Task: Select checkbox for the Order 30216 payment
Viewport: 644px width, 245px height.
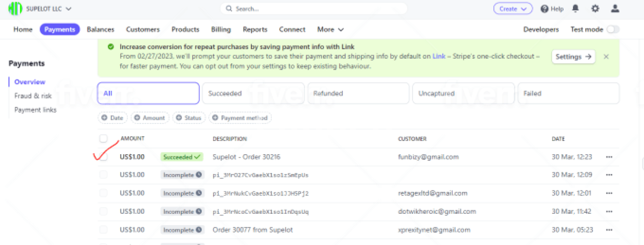Action: click(104, 157)
